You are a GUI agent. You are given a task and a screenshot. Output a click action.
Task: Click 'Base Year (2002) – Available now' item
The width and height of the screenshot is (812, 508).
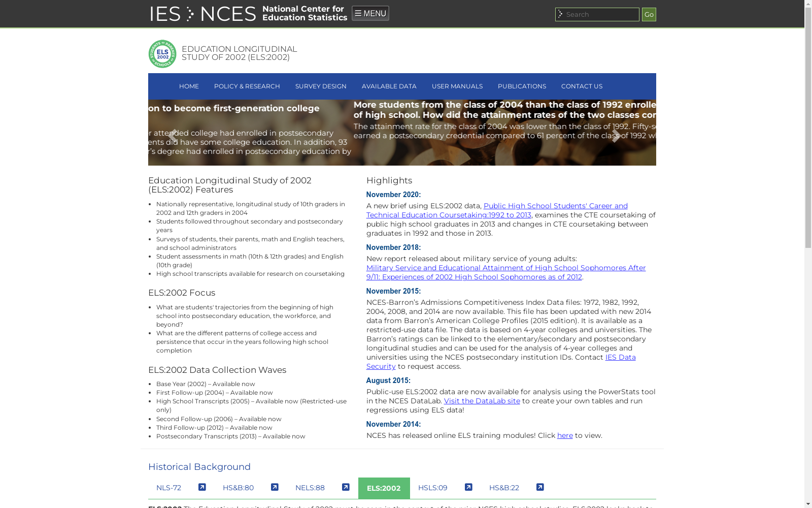206,384
